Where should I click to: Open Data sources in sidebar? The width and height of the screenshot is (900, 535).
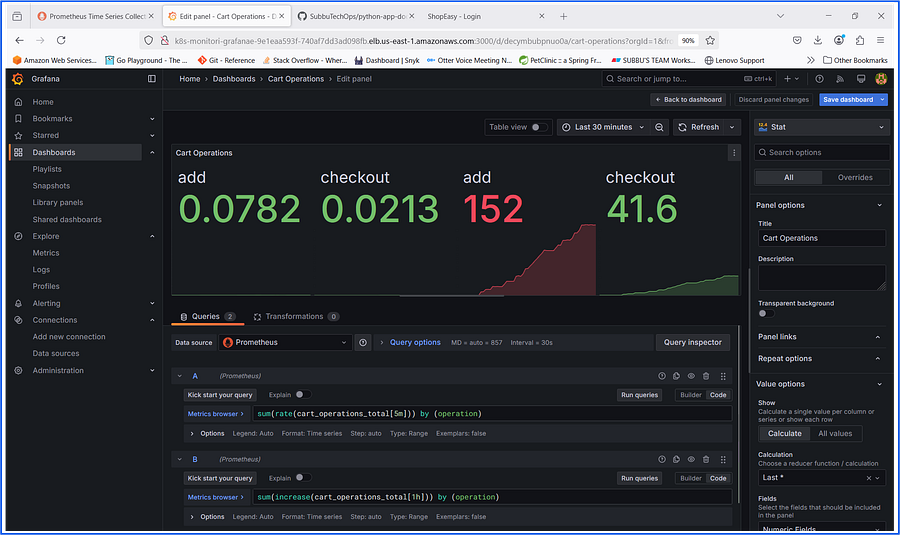coord(56,354)
